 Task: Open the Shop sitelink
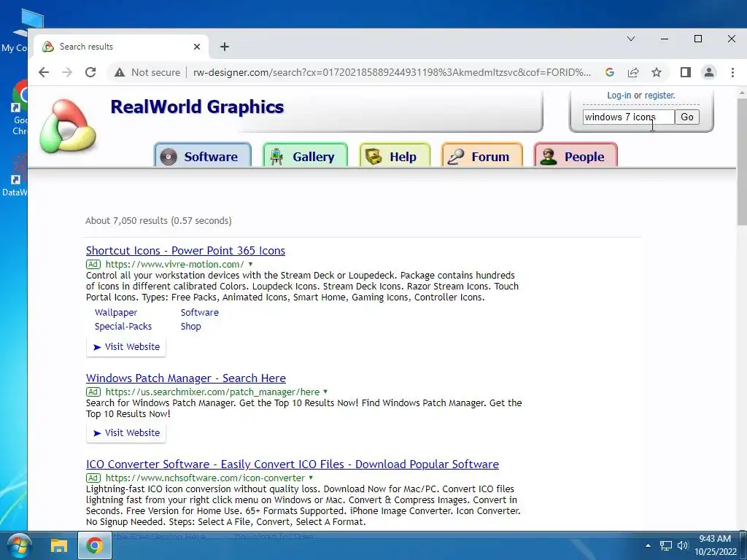pos(190,327)
